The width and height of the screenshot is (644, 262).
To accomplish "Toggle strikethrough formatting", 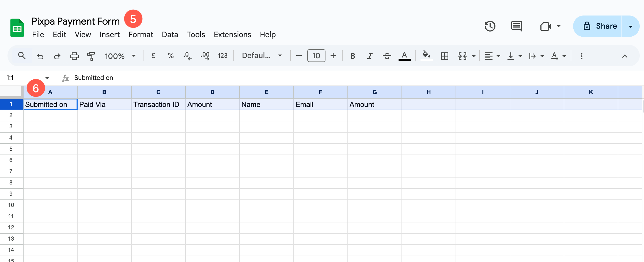I will [x=387, y=56].
